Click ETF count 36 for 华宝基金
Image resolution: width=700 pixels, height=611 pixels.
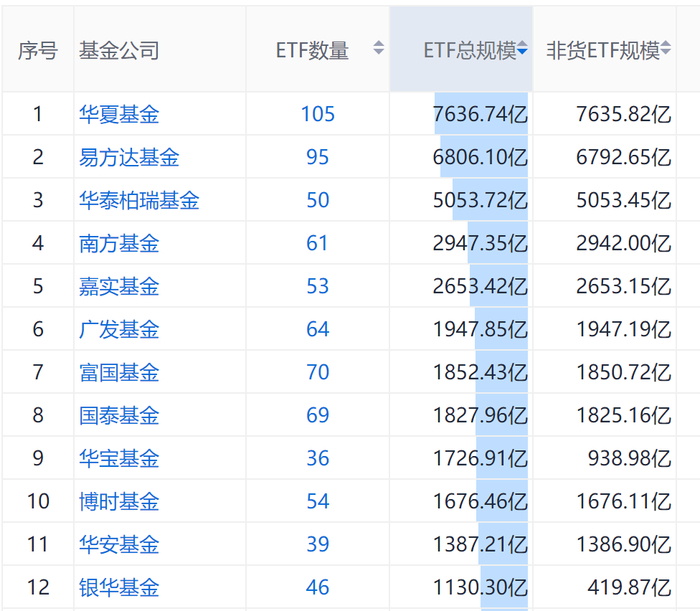(x=317, y=458)
